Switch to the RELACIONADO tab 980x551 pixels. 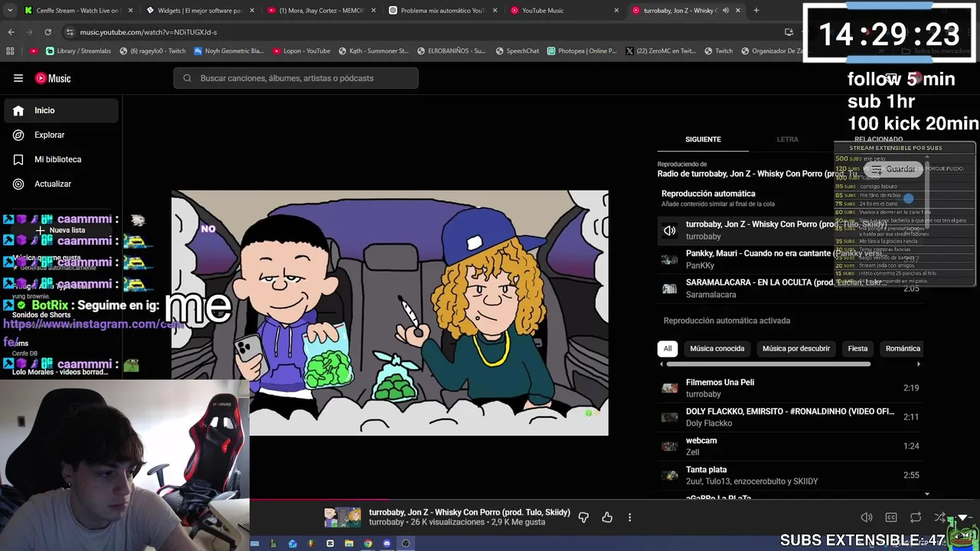[x=878, y=139]
